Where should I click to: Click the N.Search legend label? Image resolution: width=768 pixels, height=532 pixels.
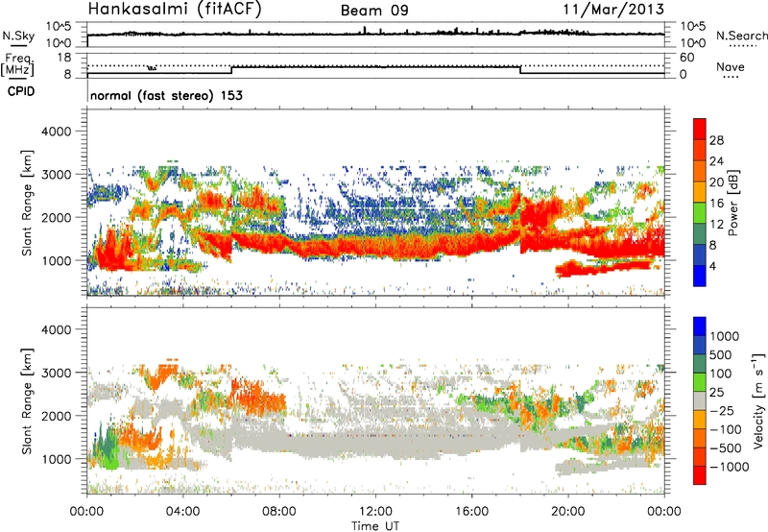point(741,36)
